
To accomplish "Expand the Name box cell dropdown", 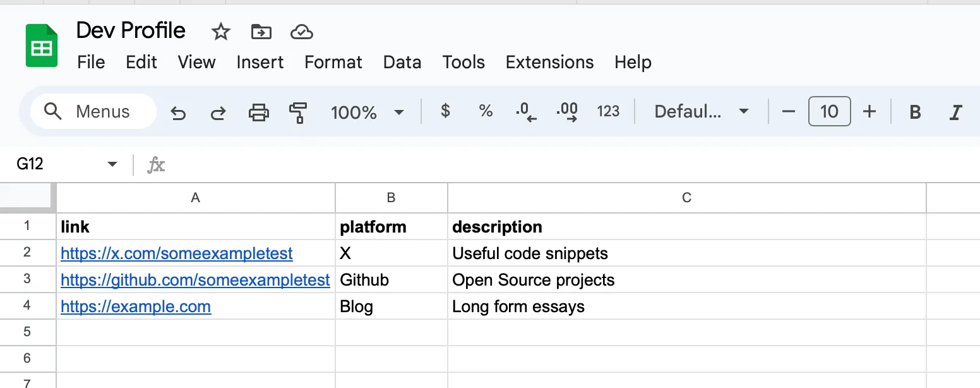I will pyautogui.click(x=112, y=164).
